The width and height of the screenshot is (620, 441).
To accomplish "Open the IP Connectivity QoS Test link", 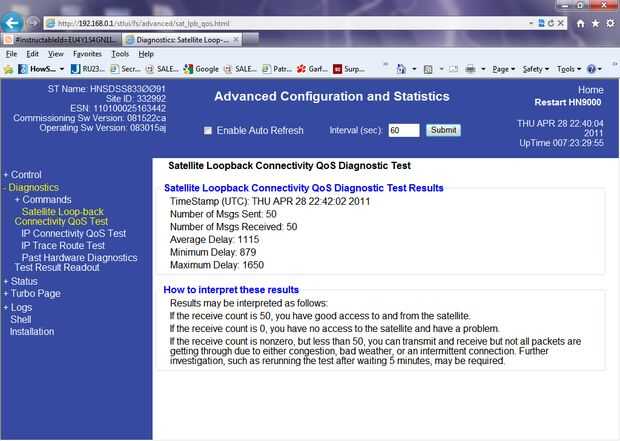I will point(74,233).
